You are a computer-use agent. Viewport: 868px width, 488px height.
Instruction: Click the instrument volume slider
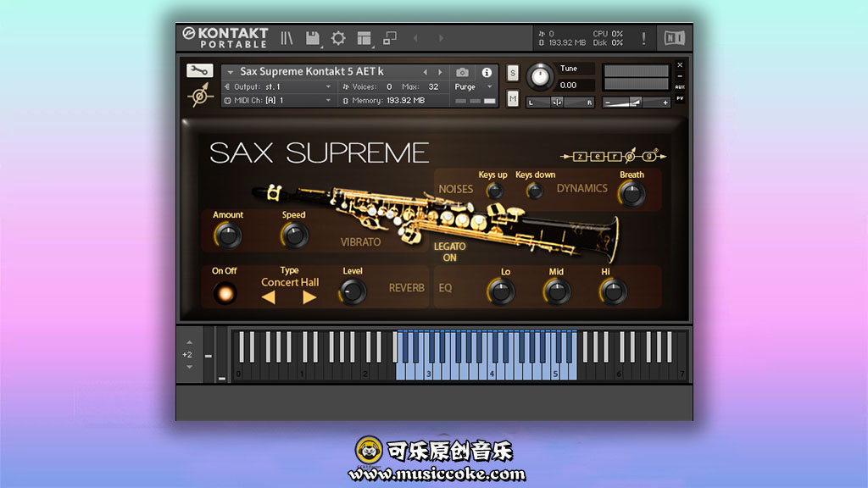point(636,103)
